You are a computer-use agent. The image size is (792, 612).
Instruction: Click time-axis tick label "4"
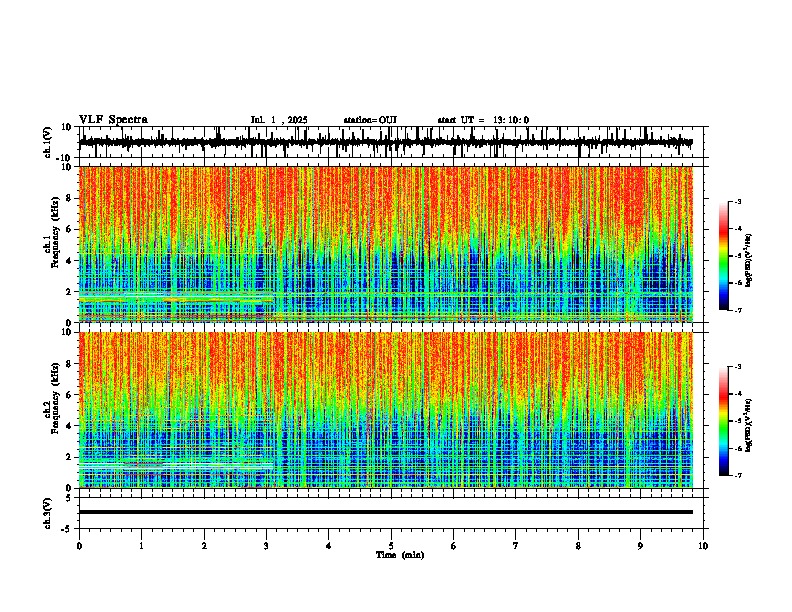329,546
